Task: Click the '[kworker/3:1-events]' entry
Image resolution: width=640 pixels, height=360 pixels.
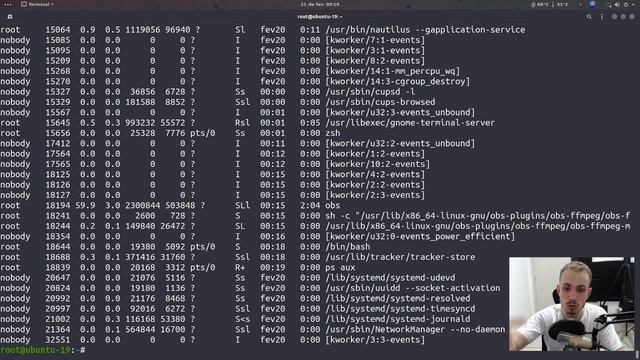Action: pos(375,50)
